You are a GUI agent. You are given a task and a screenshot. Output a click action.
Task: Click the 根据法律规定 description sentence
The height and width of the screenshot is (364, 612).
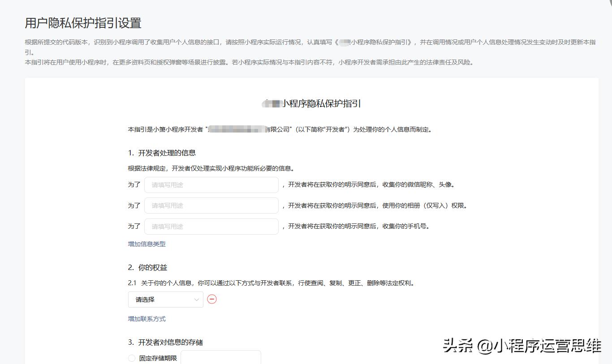pos(211,169)
